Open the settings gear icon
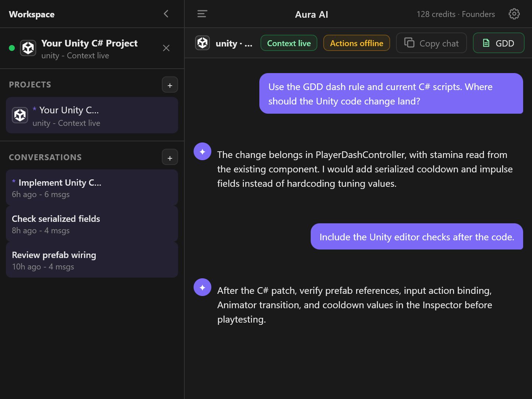 tap(514, 14)
